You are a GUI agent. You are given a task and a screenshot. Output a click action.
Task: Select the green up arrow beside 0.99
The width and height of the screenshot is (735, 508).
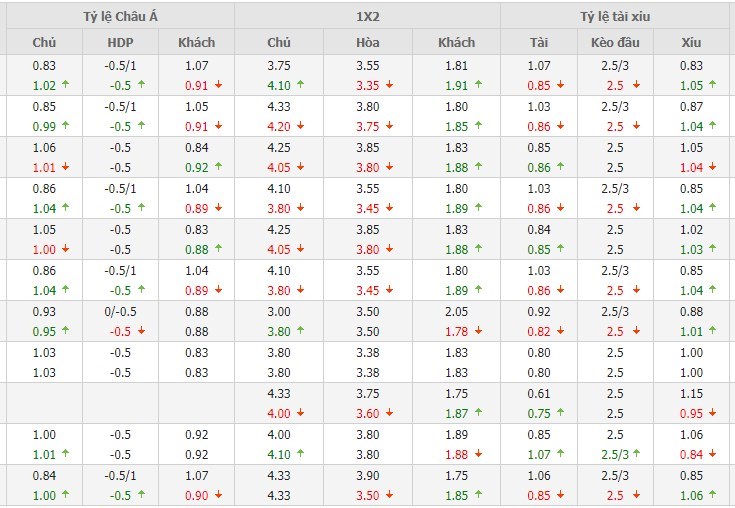point(65,126)
